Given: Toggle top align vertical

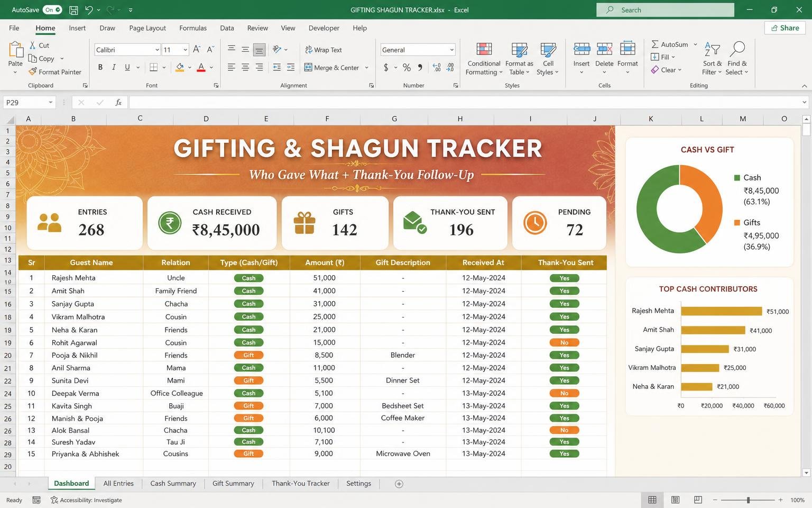Looking at the screenshot, I should [x=232, y=49].
